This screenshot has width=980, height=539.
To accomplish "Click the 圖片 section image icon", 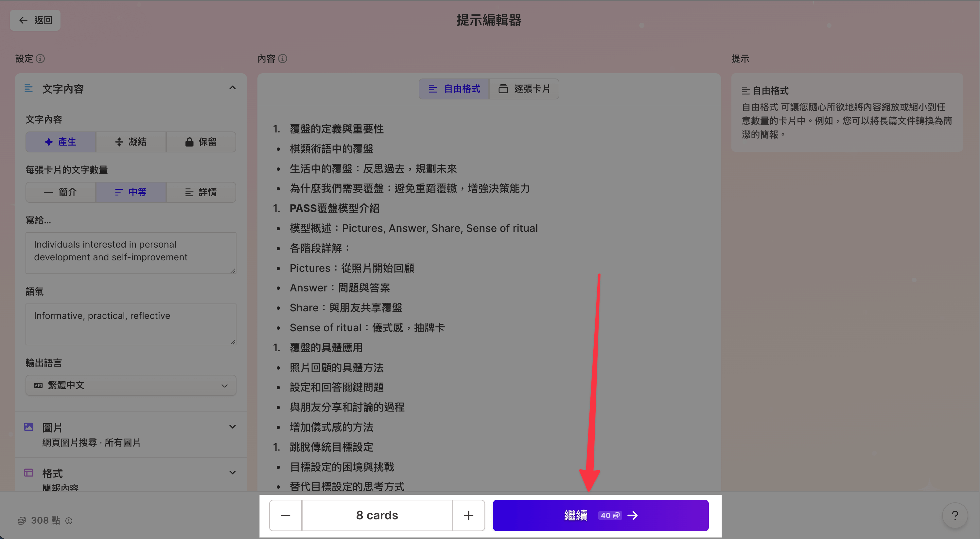I will [x=28, y=427].
